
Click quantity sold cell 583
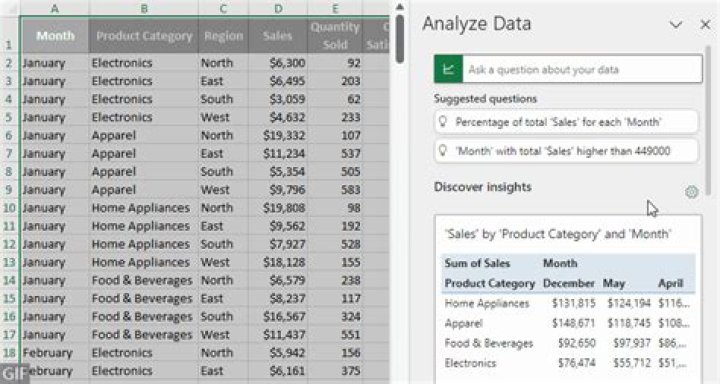(x=335, y=189)
